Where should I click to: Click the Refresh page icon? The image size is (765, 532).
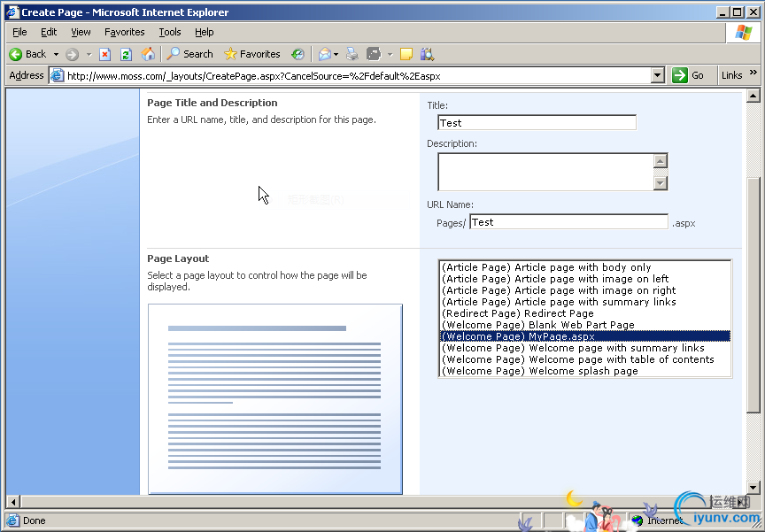click(x=126, y=54)
